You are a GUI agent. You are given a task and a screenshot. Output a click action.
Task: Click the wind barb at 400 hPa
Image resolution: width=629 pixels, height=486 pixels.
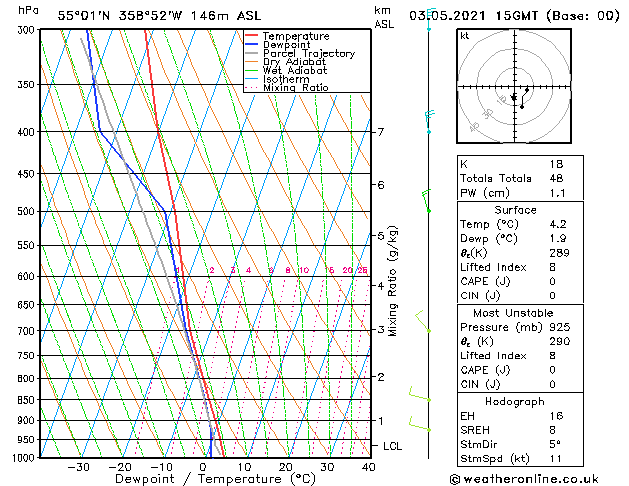[x=429, y=121]
